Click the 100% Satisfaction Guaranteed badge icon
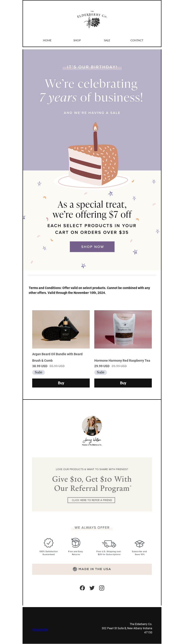Image resolution: width=184 pixels, height=644 pixels. point(49,543)
